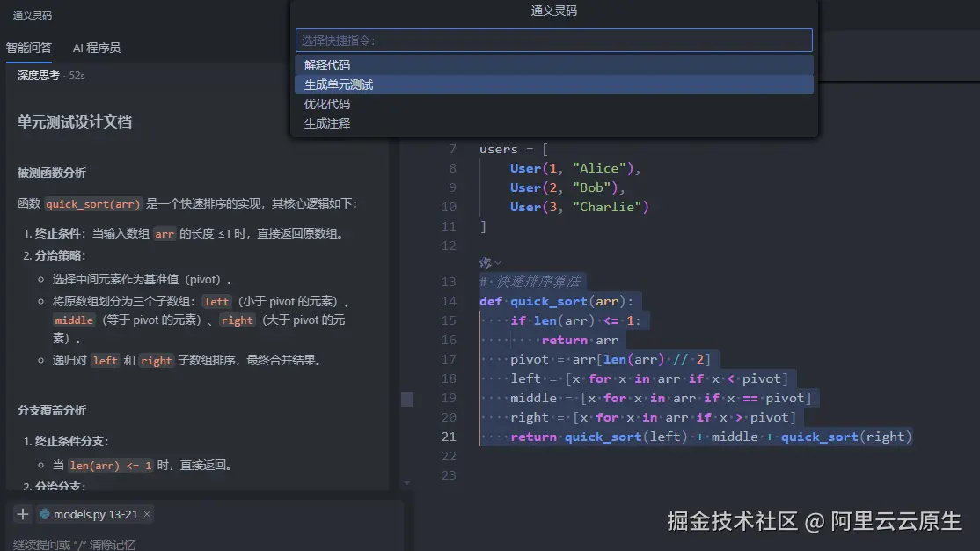Click User(3, "Charlie") on line 10
This screenshot has height=551, width=980.
[580, 207]
